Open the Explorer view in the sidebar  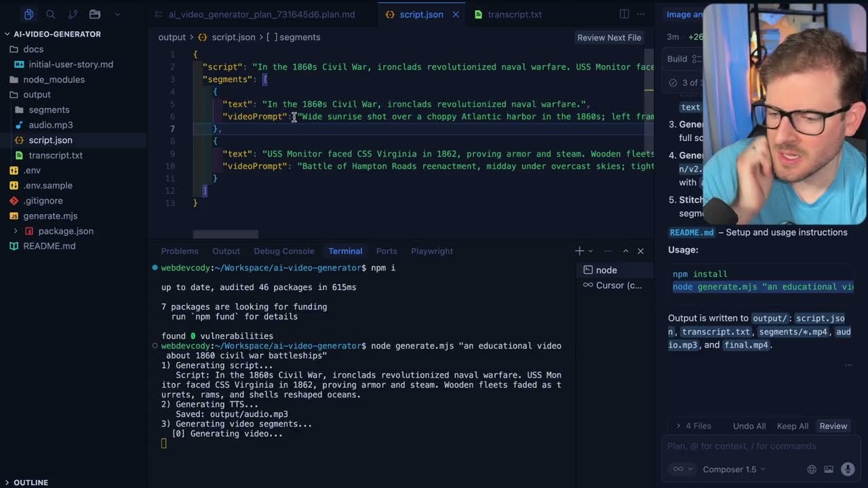click(28, 14)
